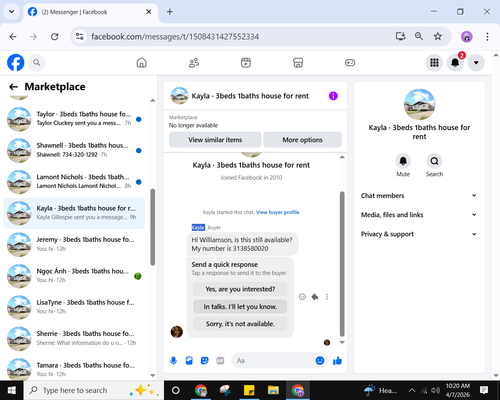Open the Taylor 3beds 1baths conversation
The width and height of the screenshot is (500, 400).
tap(74, 119)
